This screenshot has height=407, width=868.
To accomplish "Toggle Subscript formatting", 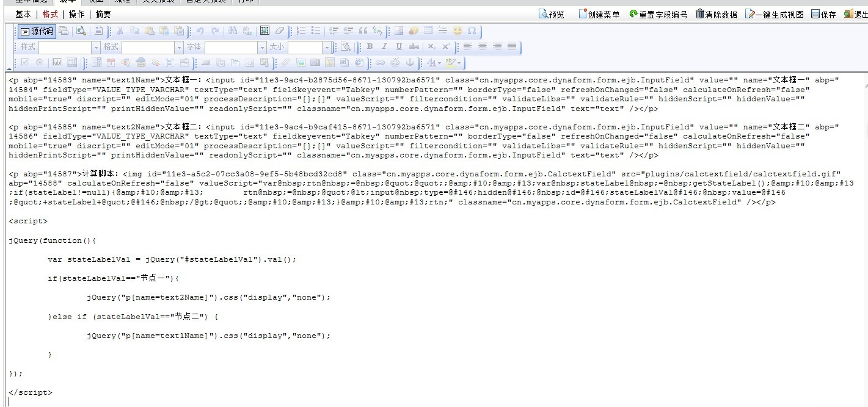I will pos(431,46).
